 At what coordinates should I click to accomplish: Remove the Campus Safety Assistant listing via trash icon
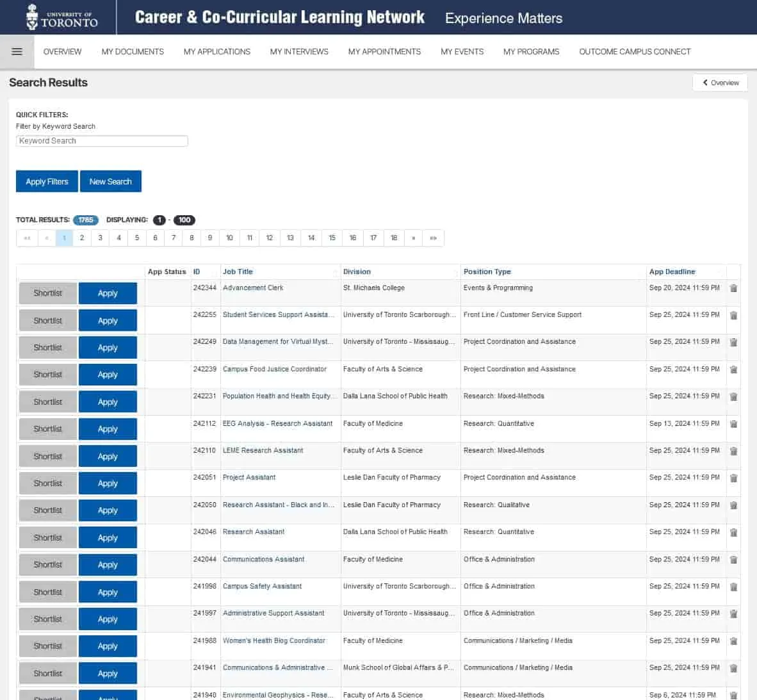(733, 587)
